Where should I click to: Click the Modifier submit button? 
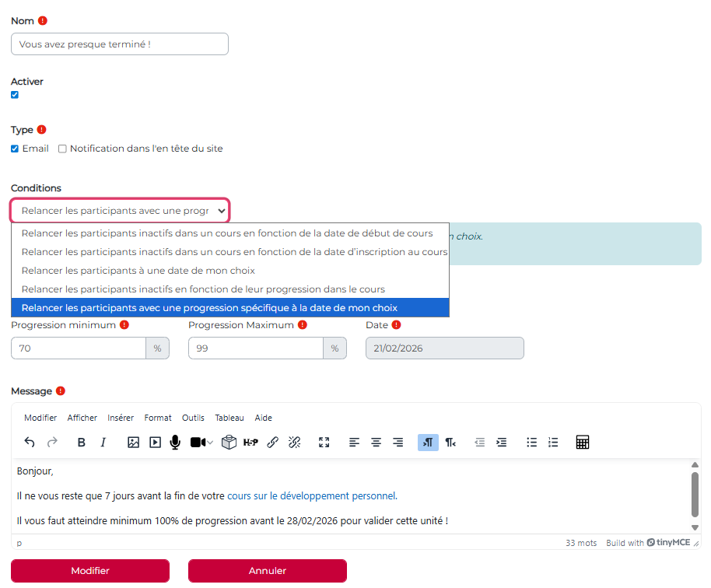point(90,571)
